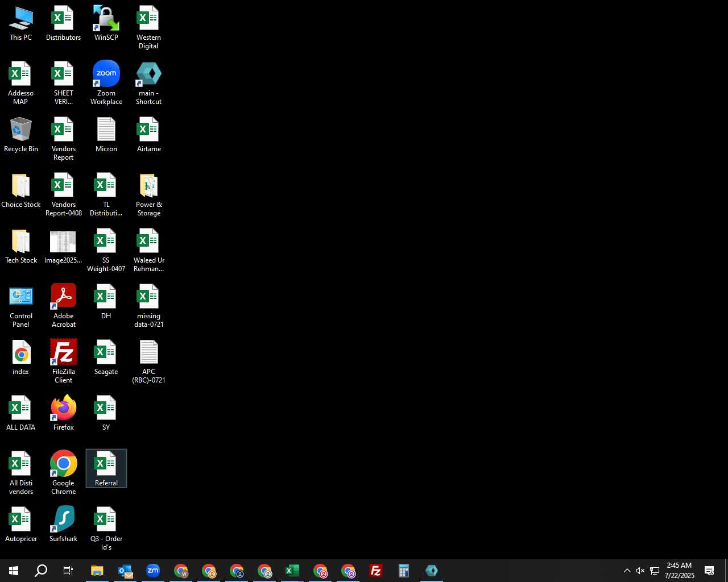The height and width of the screenshot is (582, 728).
Task: Select the Vendors Report Excel file
Action: tap(63, 139)
